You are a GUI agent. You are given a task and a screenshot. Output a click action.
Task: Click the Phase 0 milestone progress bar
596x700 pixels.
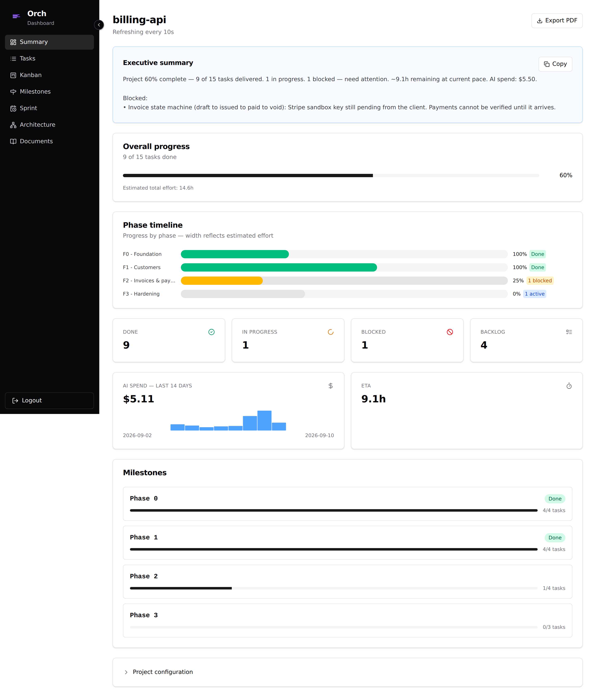coord(333,510)
